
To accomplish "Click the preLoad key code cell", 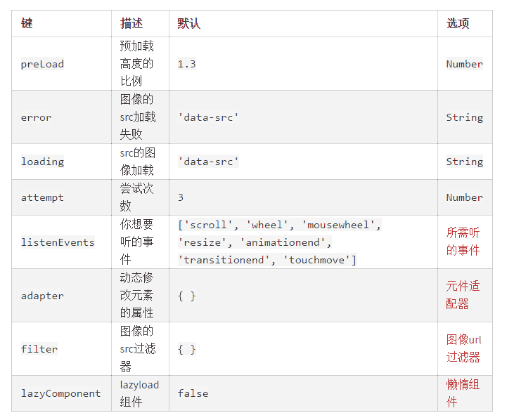I will pyautogui.click(x=42, y=64).
